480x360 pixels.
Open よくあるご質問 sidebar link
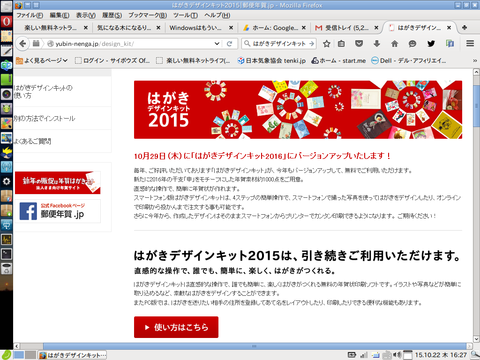32,141
